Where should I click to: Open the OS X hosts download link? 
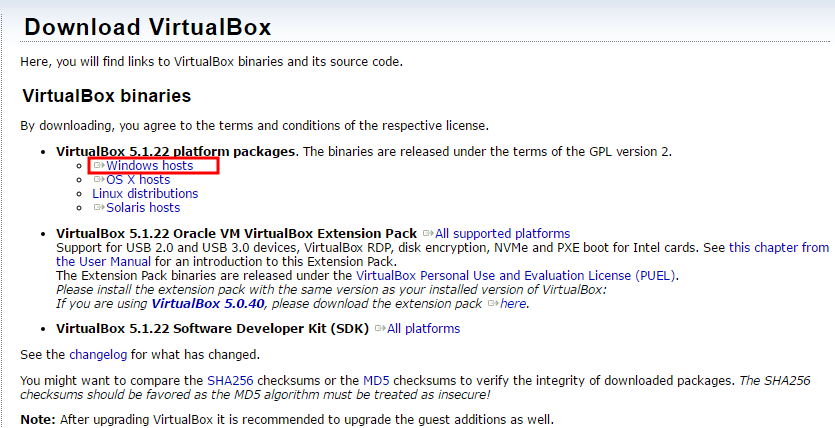(x=138, y=179)
